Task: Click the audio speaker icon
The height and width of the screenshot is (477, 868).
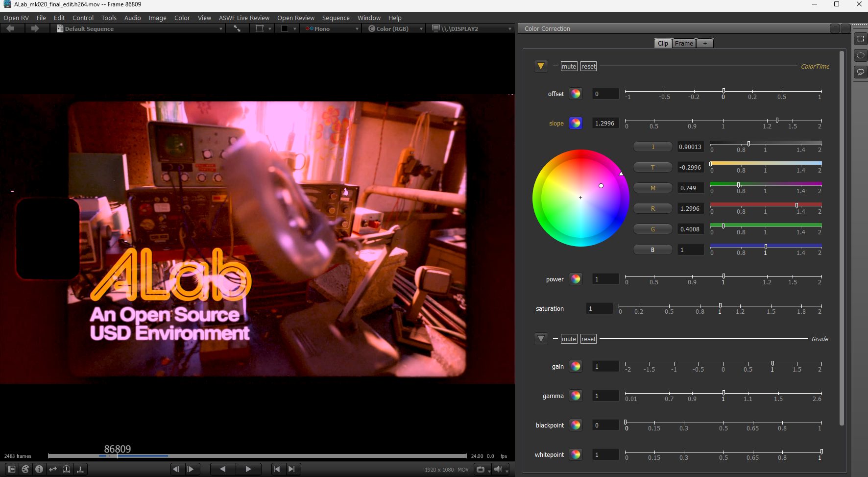Action: point(498,469)
